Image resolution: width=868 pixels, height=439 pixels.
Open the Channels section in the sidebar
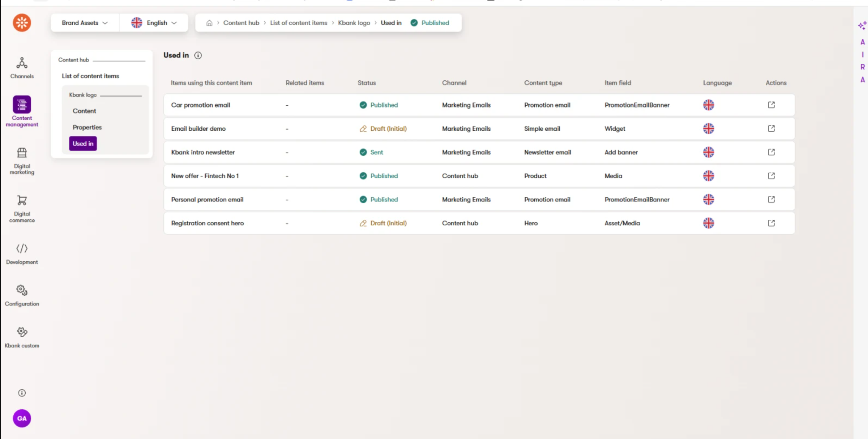click(x=22, y=68)
